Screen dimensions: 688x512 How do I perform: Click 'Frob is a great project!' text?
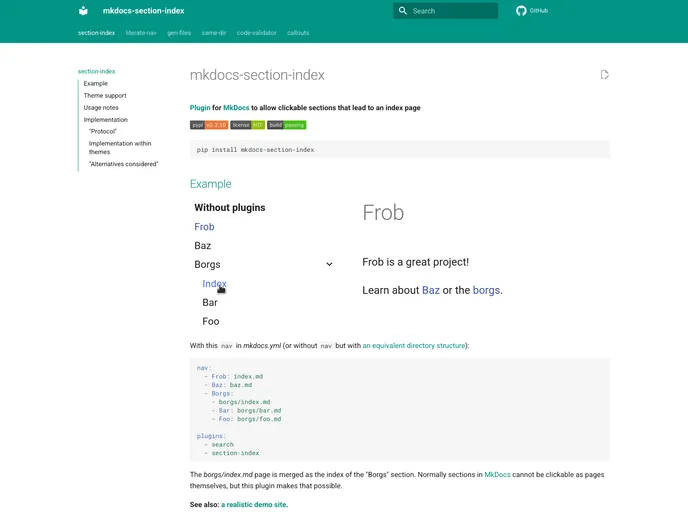416,262
